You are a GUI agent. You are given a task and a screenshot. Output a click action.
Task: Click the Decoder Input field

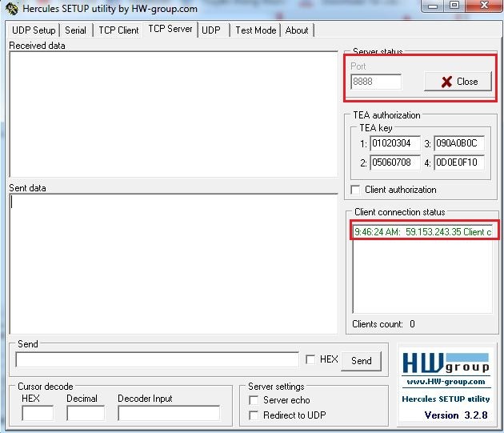coord(169,413)
